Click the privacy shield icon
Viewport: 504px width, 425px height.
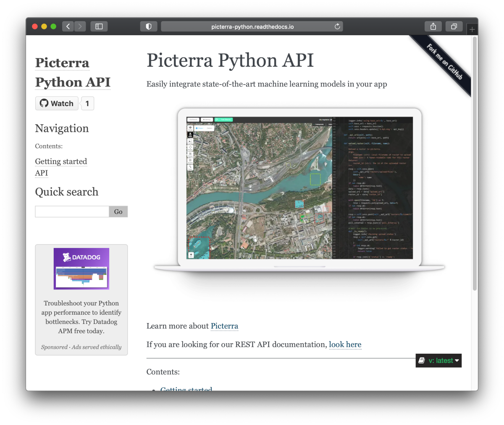[x=149, y=26]
